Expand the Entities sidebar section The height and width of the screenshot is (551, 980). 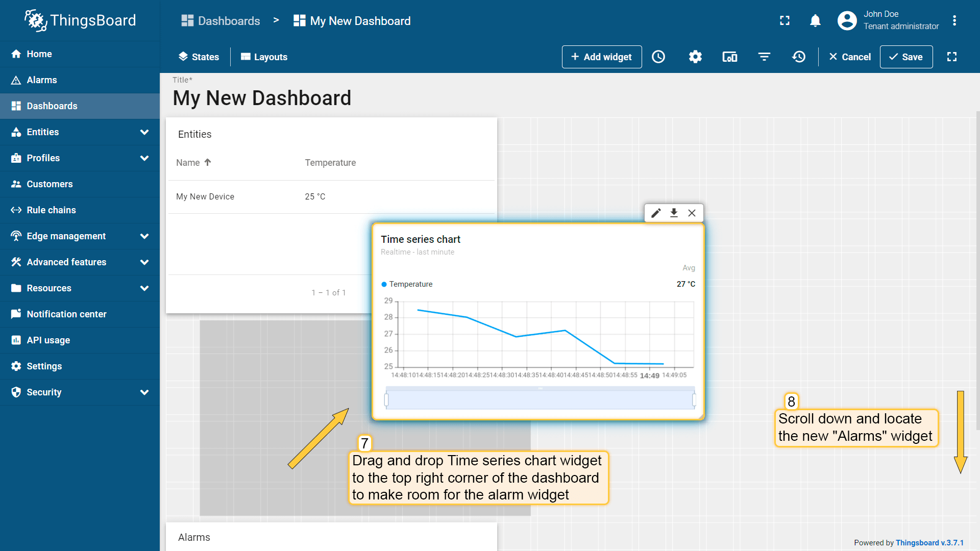pos(80,132)
